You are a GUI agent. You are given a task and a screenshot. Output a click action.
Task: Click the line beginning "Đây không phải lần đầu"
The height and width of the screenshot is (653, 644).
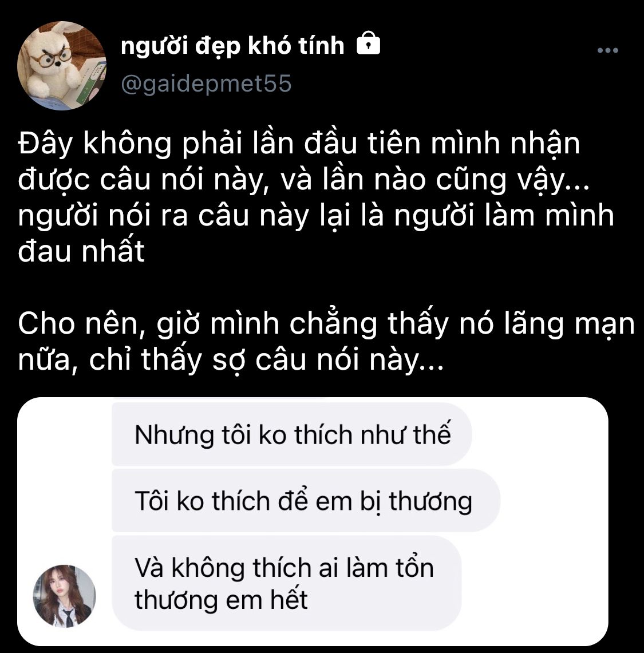point(299,144)
